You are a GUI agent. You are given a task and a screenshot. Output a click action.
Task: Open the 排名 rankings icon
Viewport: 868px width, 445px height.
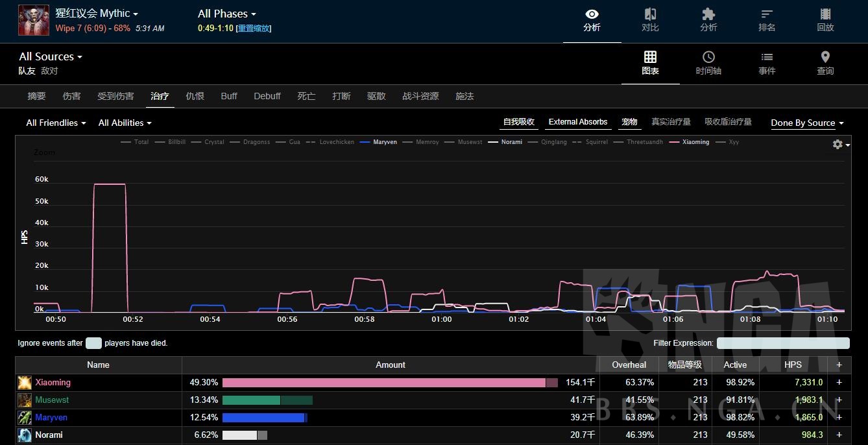(767, 20)
